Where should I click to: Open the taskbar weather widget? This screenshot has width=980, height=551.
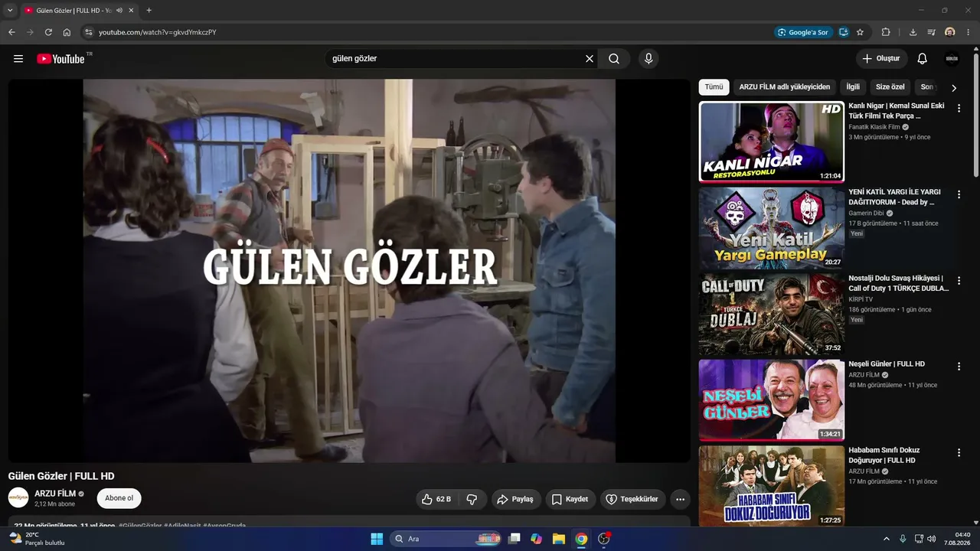pyautogui.click(x=37, y=539)
